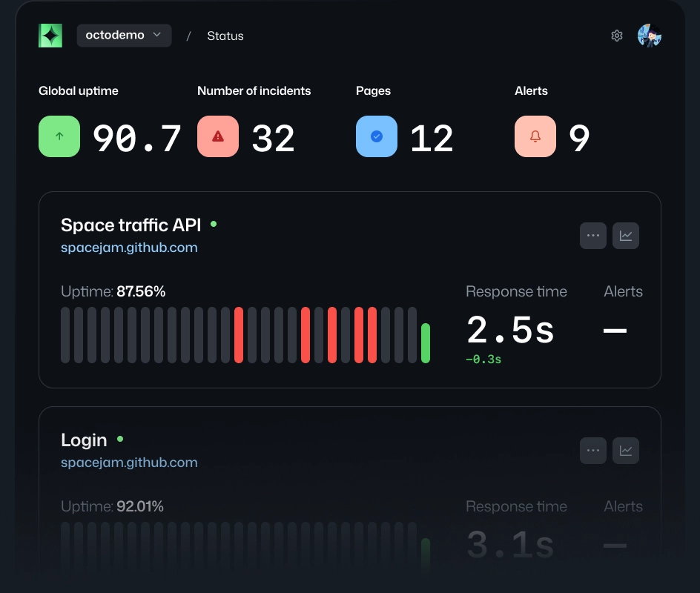Select the Status breadcrumb item
The width and height of the screenshot is (700, 593).
tap(225, 36)
